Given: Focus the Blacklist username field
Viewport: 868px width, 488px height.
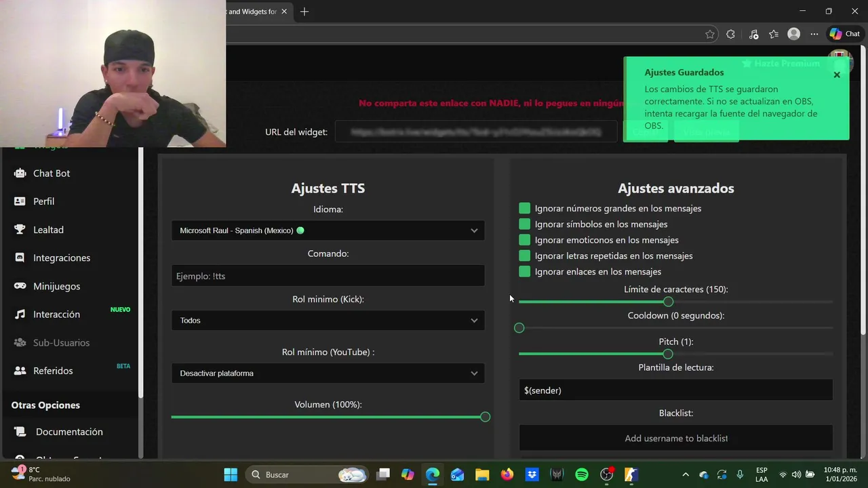Looking at the screenshot, I should point(676,439).
